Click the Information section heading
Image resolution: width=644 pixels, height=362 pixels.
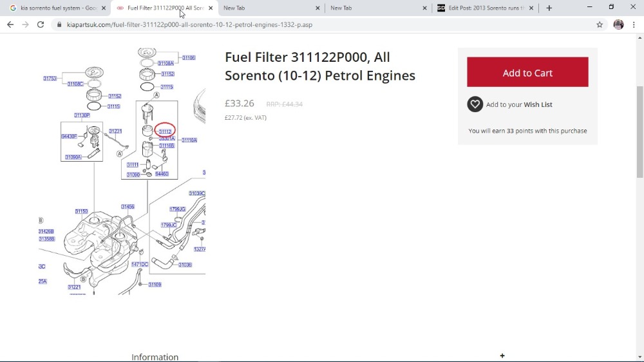point(155,357)
